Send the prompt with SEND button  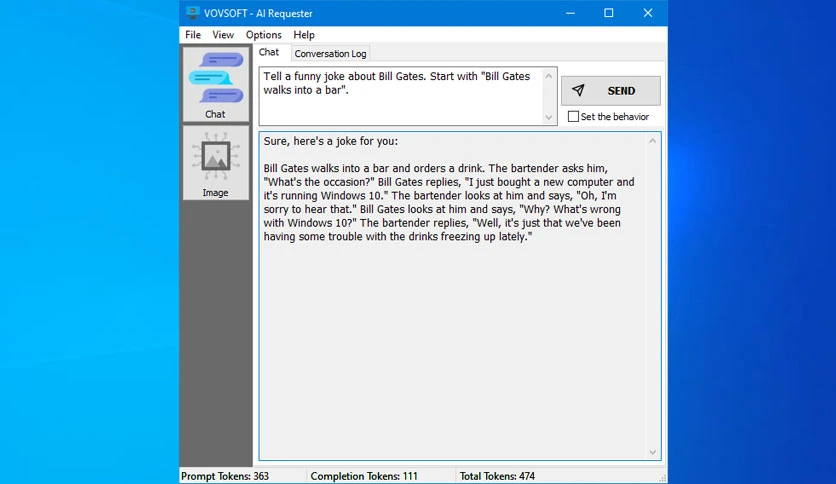(x=610, y=91)
